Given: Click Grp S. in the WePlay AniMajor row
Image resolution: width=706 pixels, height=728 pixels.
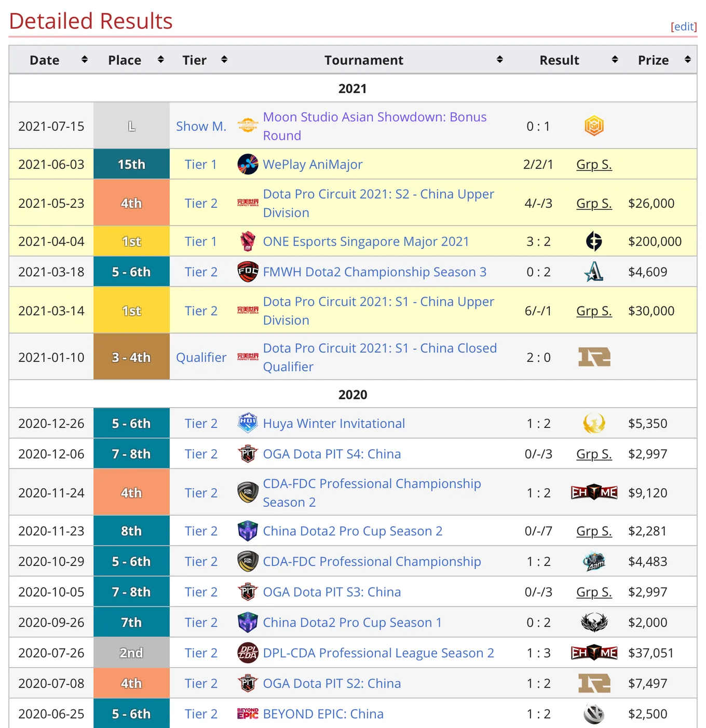Looking at the screenshot, I should pos(594,165).
